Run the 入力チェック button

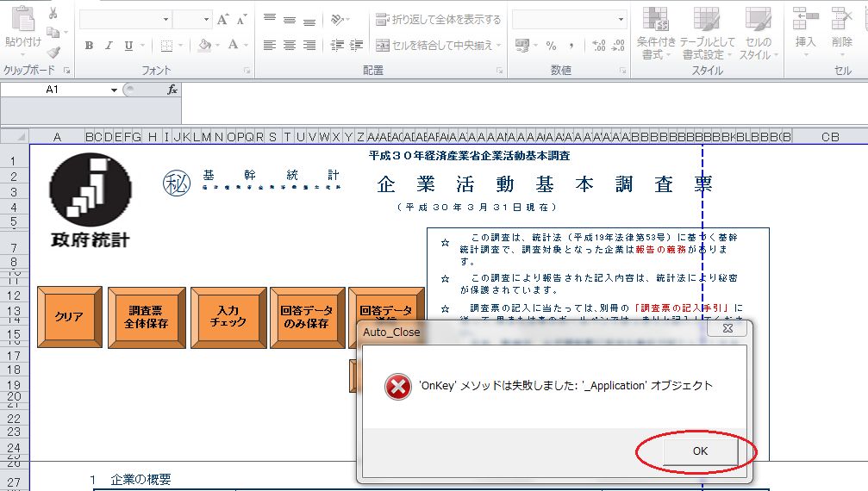pos(228,318)
